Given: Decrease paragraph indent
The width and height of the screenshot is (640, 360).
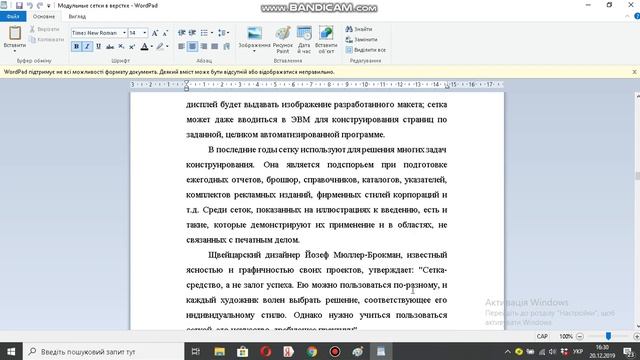Looking at the screenshot, I should (182, 33).
